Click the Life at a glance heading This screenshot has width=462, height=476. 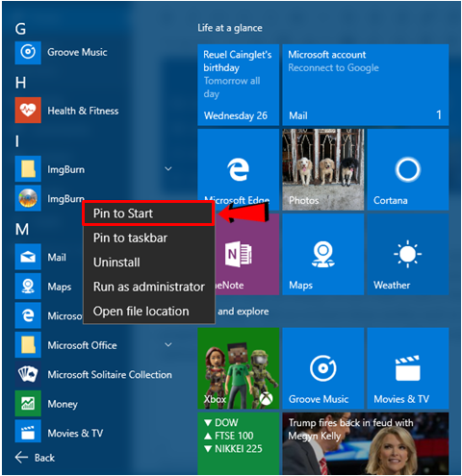point(230,28)
